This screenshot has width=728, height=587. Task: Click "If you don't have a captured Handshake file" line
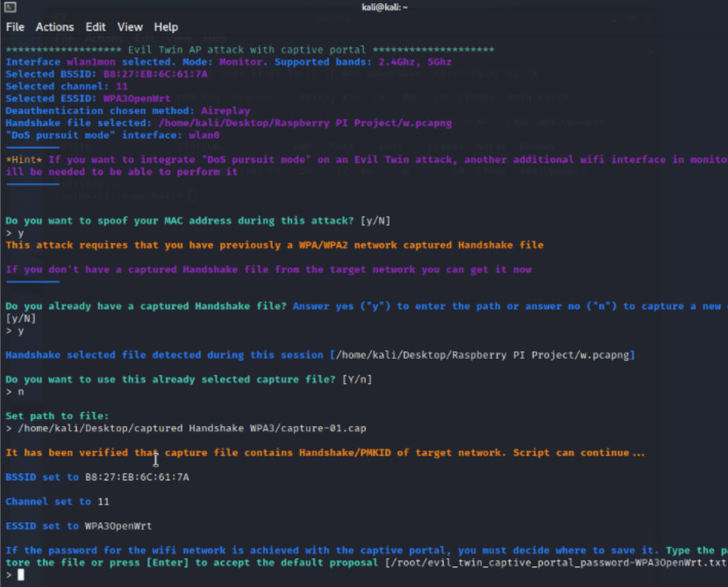268,269
